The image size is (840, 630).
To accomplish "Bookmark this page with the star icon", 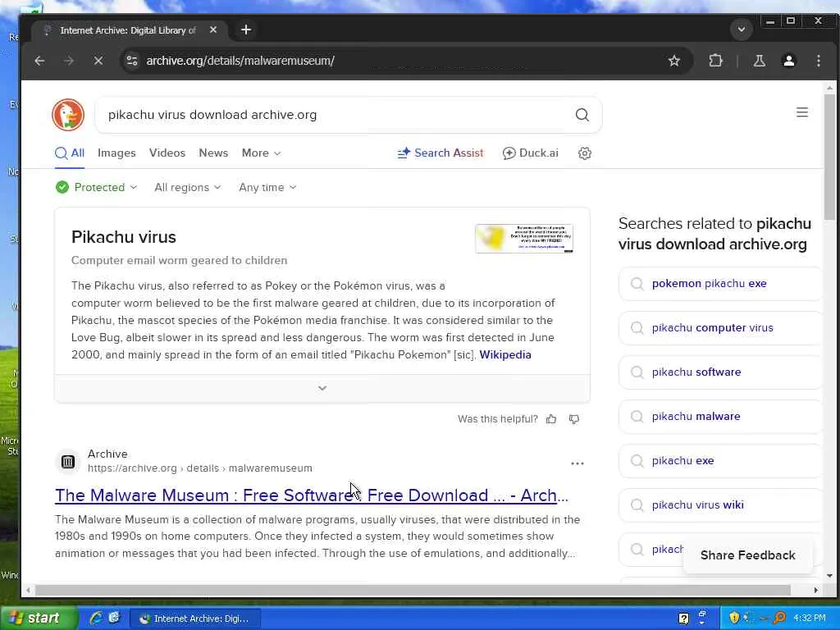I will (674, 61).
